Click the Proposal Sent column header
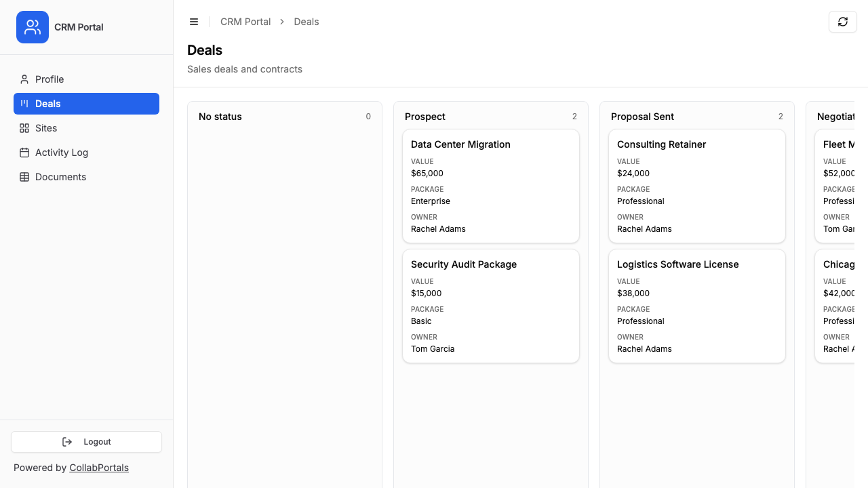Screen dimensions: 868x488 [642, 117]
